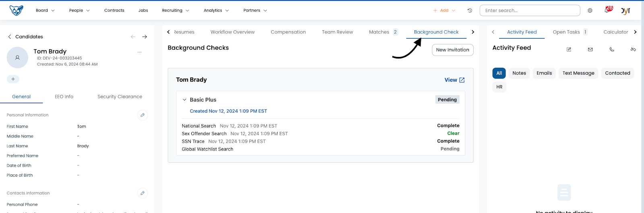
Task: Click the 'Clear' status text
Action: 453,134
